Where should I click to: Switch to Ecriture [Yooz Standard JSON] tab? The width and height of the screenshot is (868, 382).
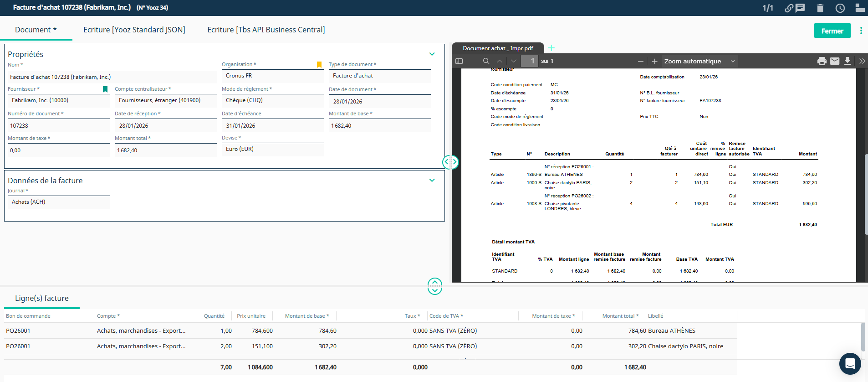(x=134, y=30)
